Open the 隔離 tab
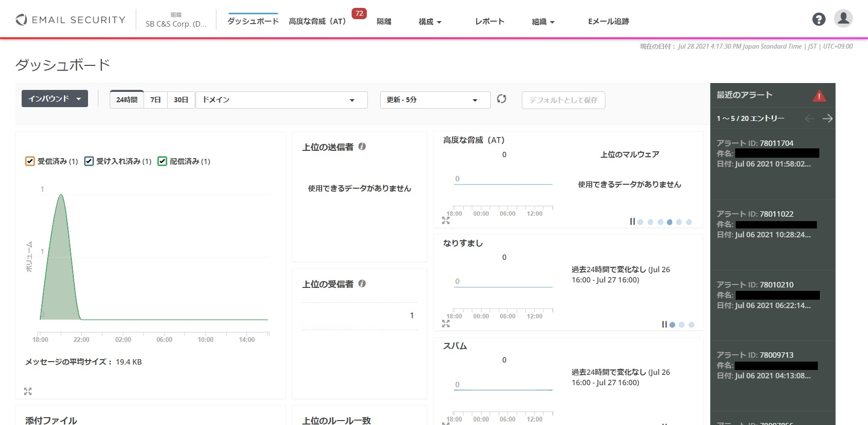The height and width of the screenshot is (425, 868). (x=384, y=21)
